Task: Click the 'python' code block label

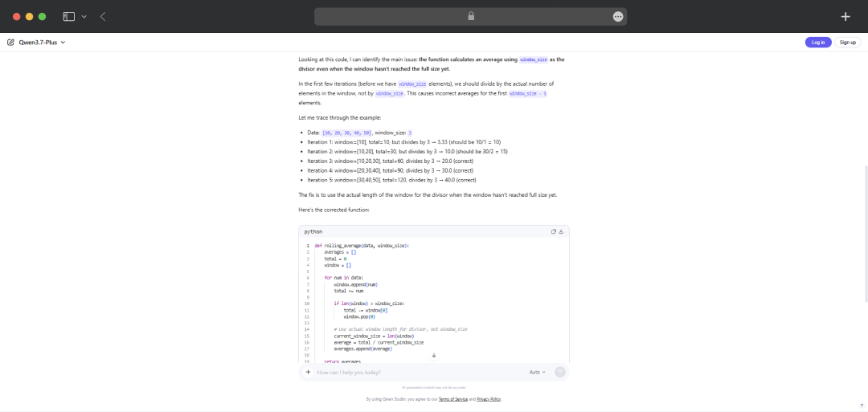Action: pyautogui.click(x=313, y=232)
